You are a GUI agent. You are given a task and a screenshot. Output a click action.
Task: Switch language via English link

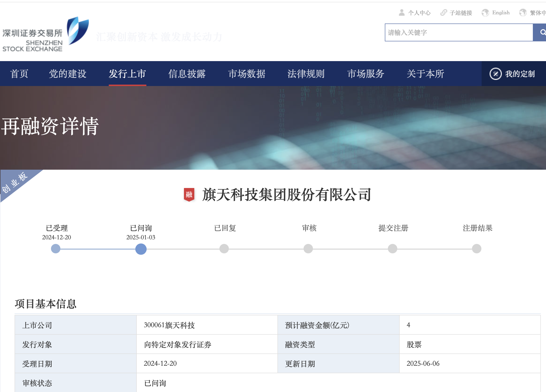tap(501, 12)
